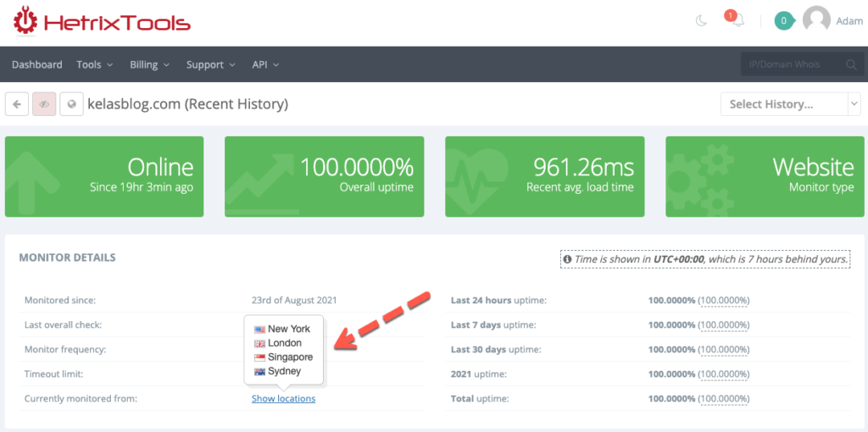Click the Adam username
Screen dimensions: 868x432
tap(849, 21)
